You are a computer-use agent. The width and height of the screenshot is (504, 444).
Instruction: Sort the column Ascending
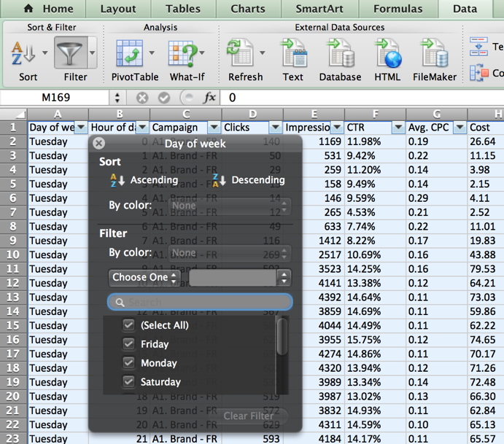point(144,180)
